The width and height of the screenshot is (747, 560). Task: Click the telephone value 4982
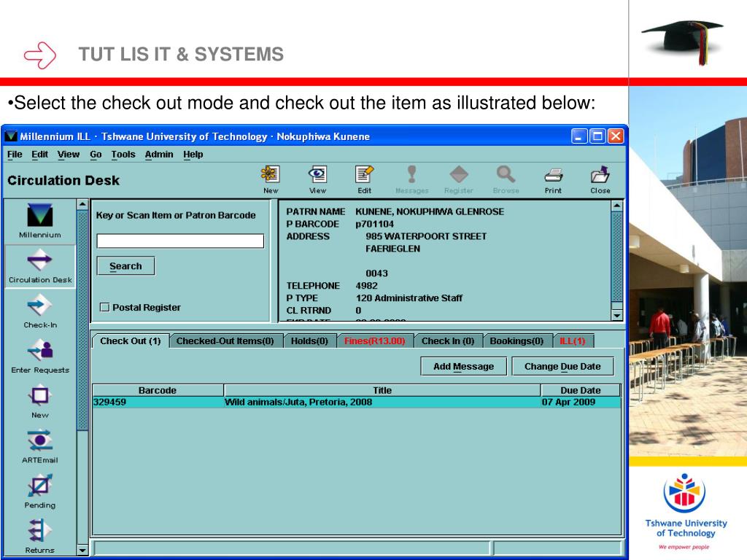click(366, 286)
